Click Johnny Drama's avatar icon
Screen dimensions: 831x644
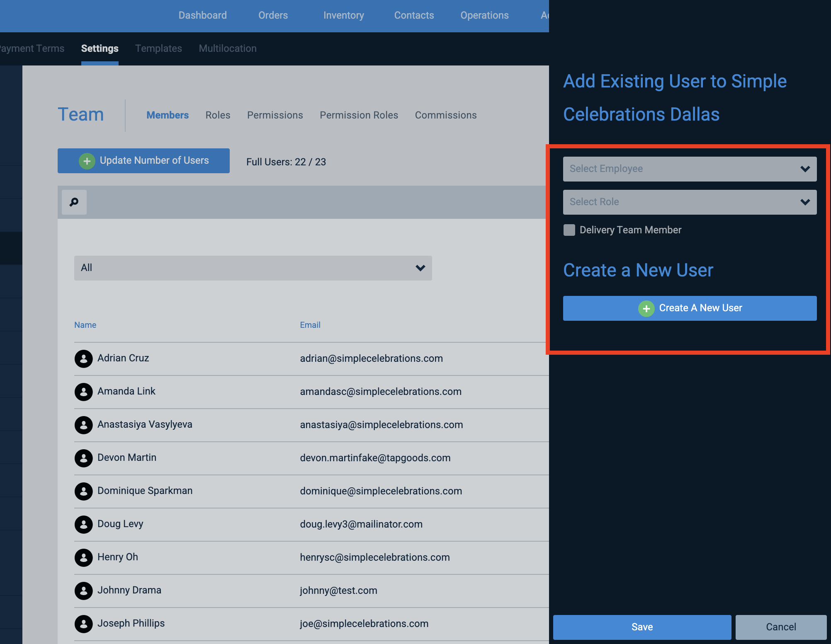[83, 591]
